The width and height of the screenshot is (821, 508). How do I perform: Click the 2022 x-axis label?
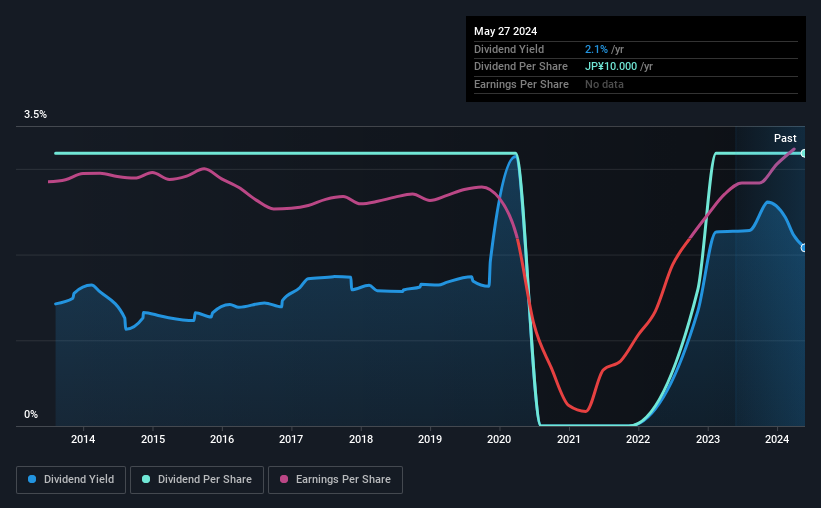point(638,439)
